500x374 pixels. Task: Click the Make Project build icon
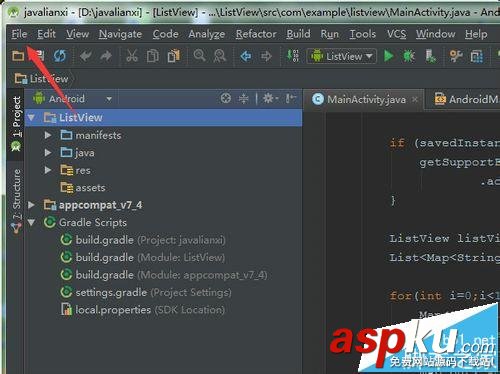tap(293, 56)
